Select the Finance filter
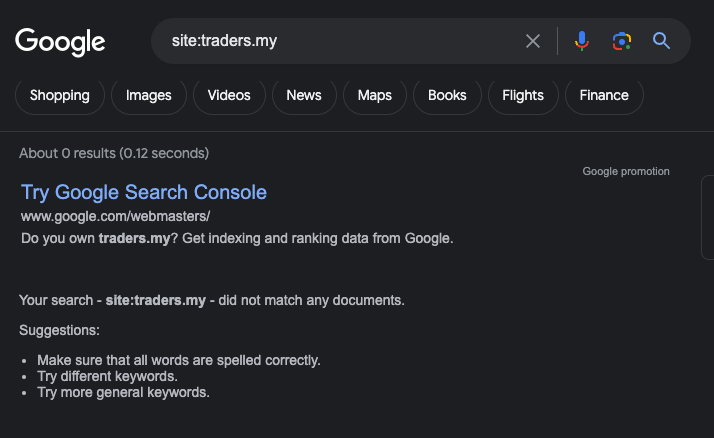Screen dimensions: 714x438 point(604,96)
